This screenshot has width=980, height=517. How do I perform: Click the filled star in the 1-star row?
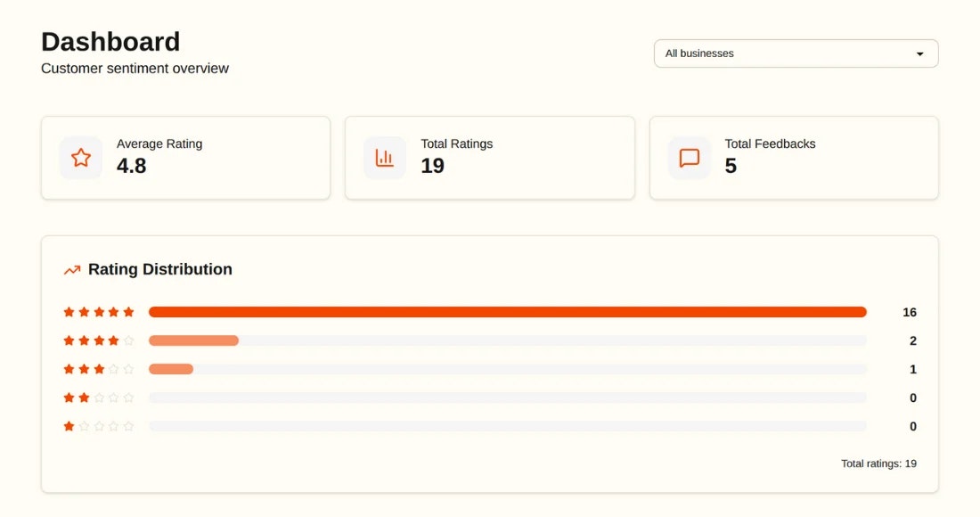pyautogui.click(x=69, y=426)
